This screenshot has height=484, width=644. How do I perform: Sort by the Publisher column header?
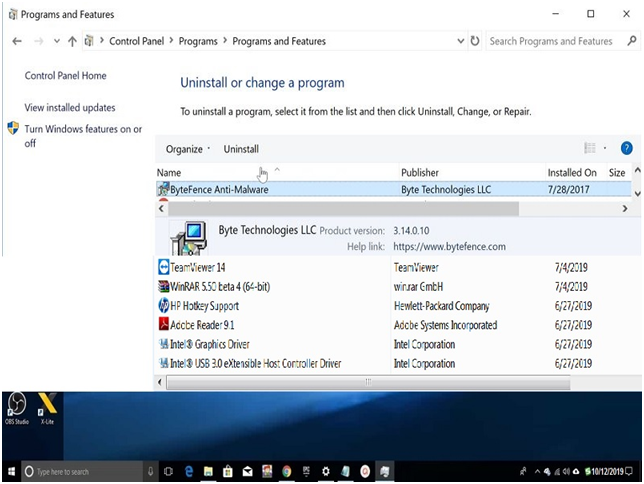(x=420, y=173)
